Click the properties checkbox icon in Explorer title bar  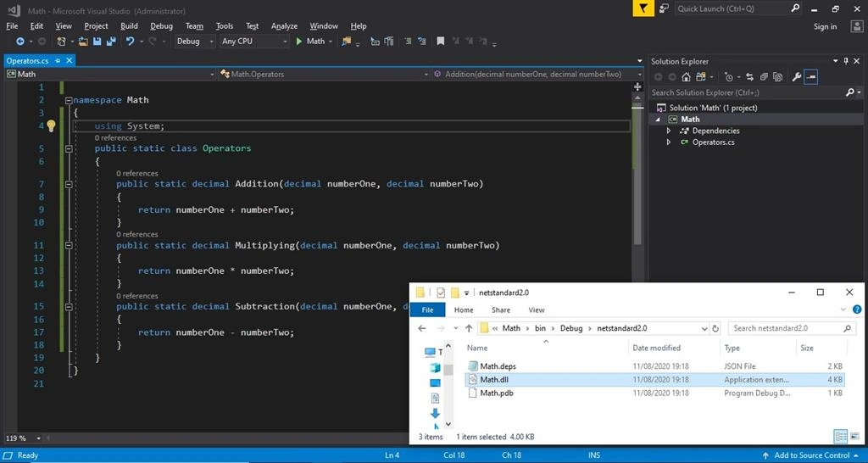(x=441, y=293)
